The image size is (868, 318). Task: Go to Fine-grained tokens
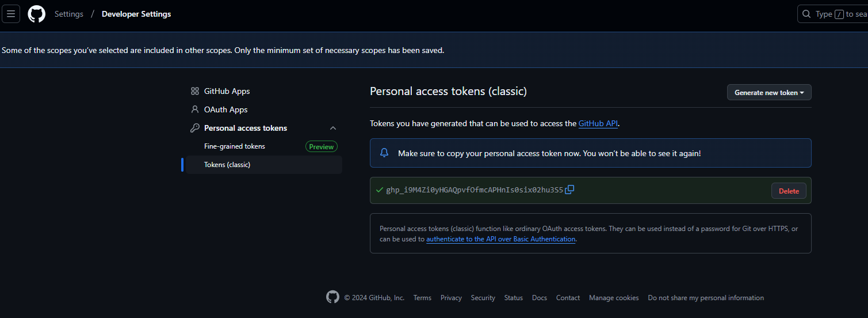tap(235, 146)
